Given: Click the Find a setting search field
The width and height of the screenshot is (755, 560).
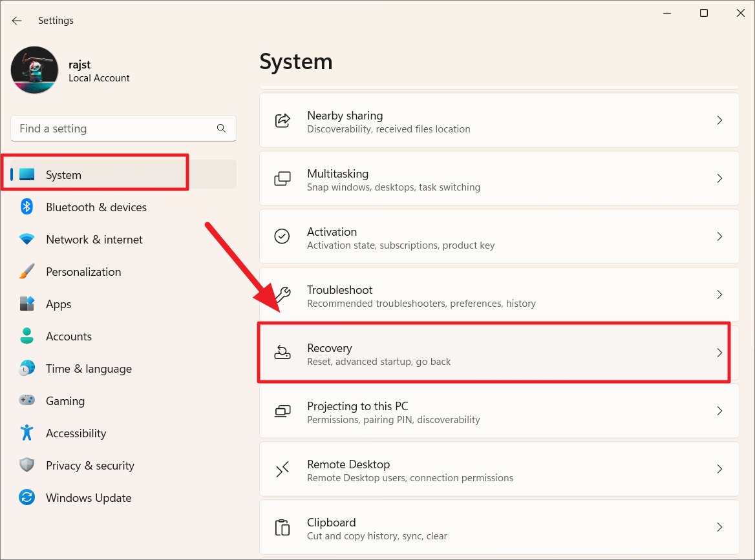Looking at the screenshot, I should pos(123,129).
